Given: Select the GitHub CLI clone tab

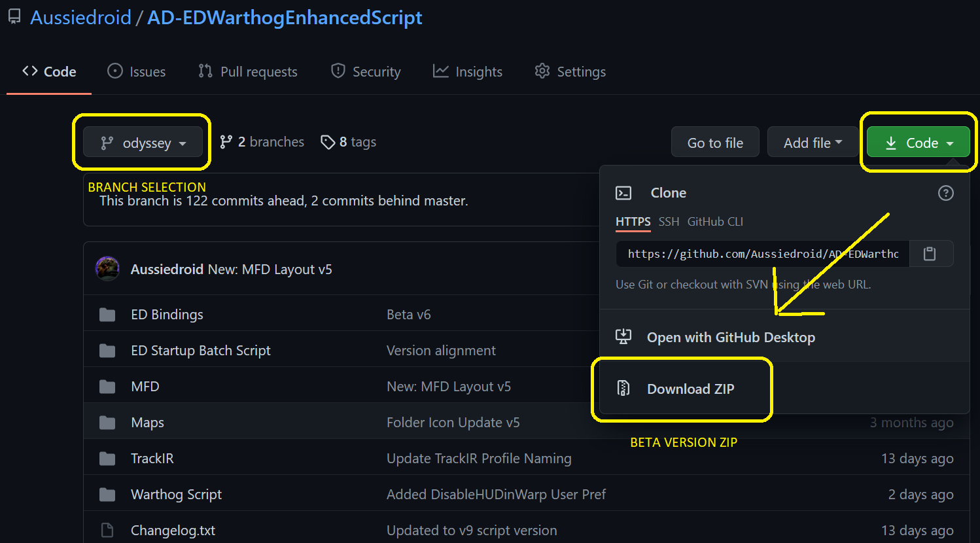Looking at the screenshot, I should pos(715,222).
